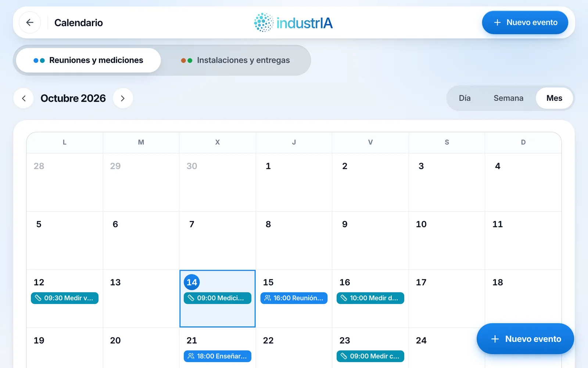
Task: Go to next month with right chevron
Action: coord(123,98)
